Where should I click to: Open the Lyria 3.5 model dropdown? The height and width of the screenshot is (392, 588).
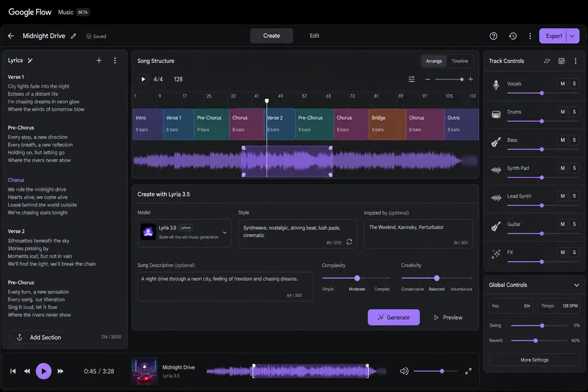(x=184, y=232)
